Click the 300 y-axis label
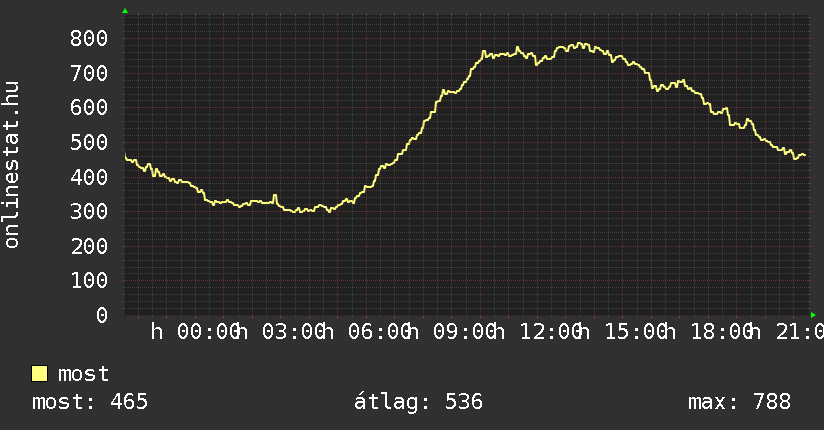824x430 pixels. click(89, 211)
